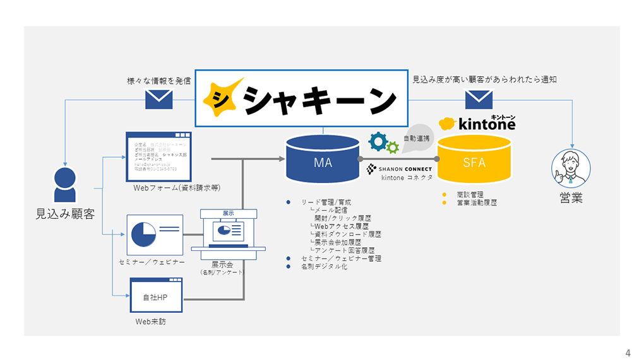The image size is (644, 362).
Task: Click the (名刺/アンケート) sub-label
Action: click(222, 272)
